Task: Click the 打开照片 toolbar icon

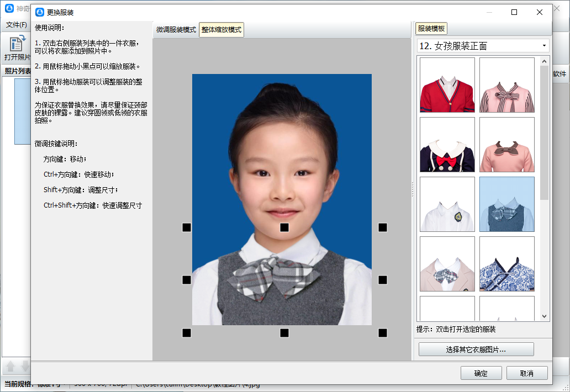Action: click(x=18, y=49)
